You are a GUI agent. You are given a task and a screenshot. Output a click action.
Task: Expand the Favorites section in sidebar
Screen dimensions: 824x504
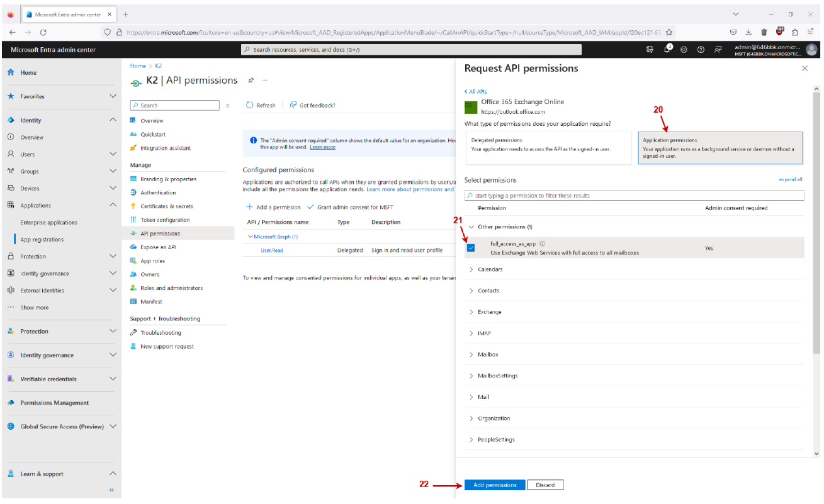tap(113, 96)
